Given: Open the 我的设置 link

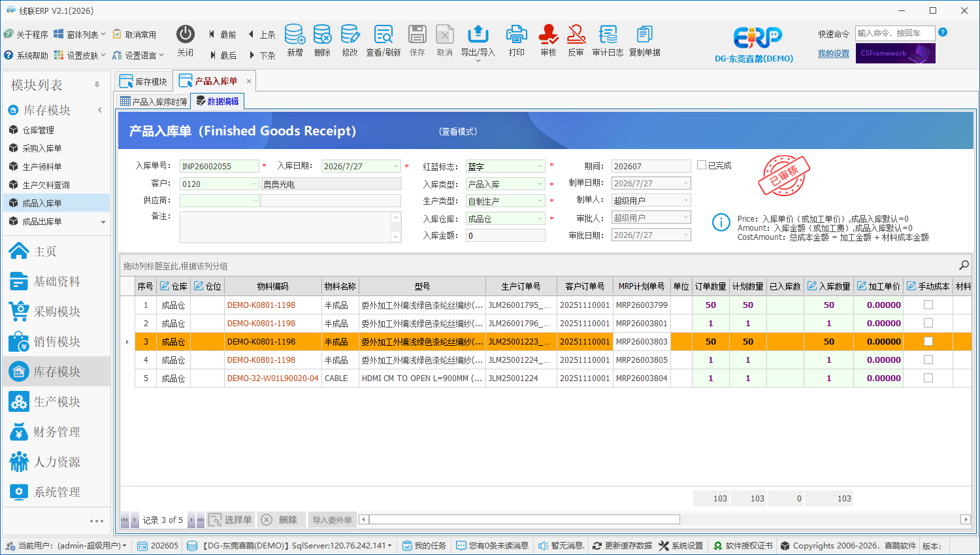Looking at the screenshot, I should coord(834,54).
